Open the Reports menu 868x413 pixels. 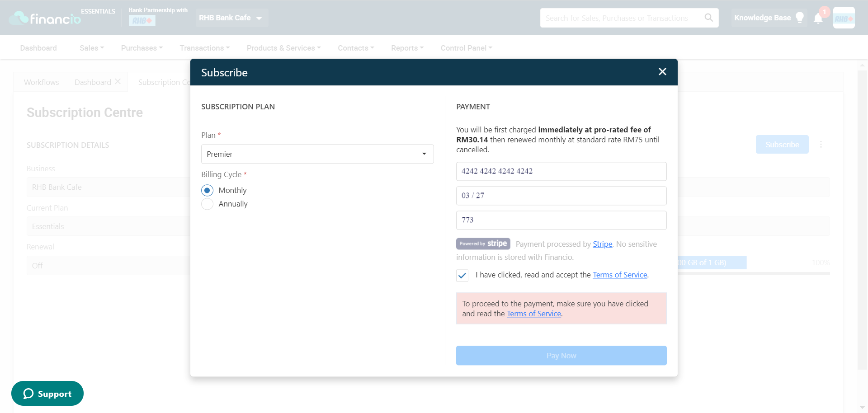pos(407,48)
